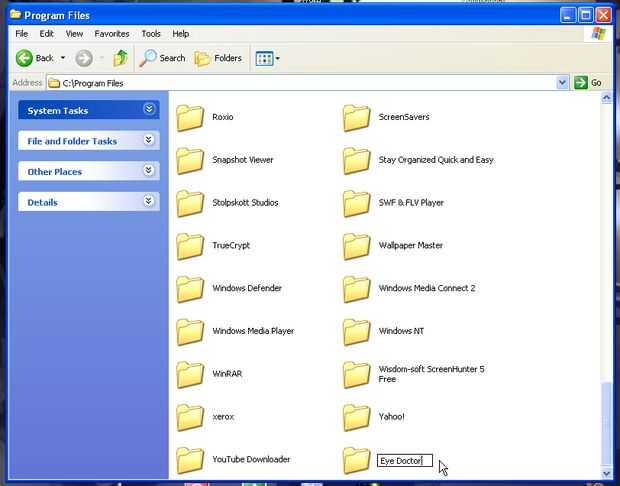This screenshot has height=486, width=620.
Task: Click the Program Files title bar folder icon
Action: (x=15, y=15)
